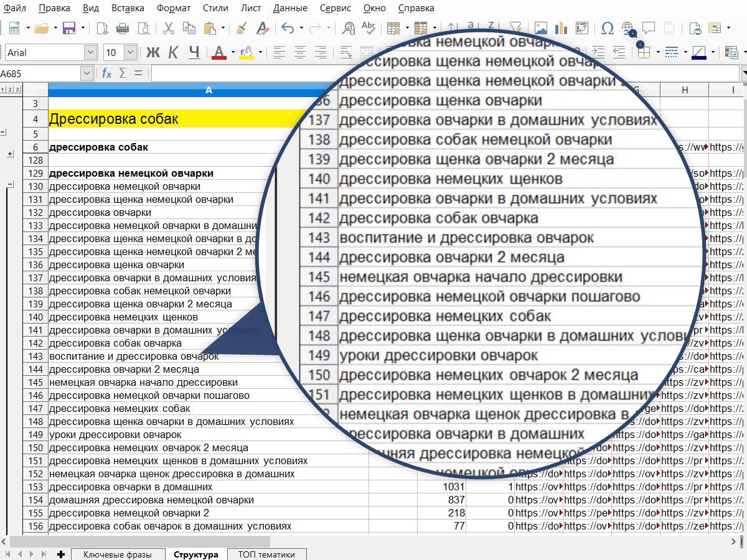Screen dimensions: 747x560
Task: Clear direct formatting
Action: (x=263, y=28)
